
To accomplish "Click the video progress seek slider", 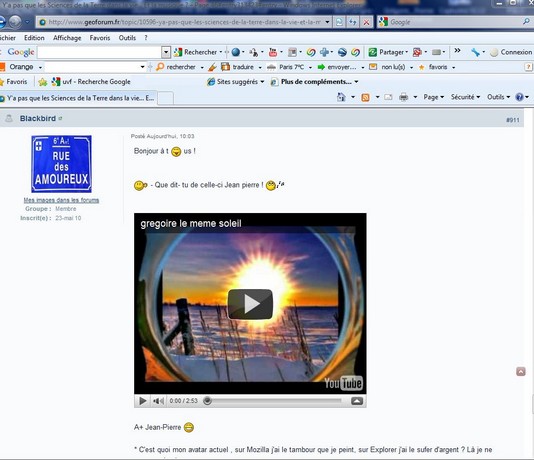I will 273,401.
